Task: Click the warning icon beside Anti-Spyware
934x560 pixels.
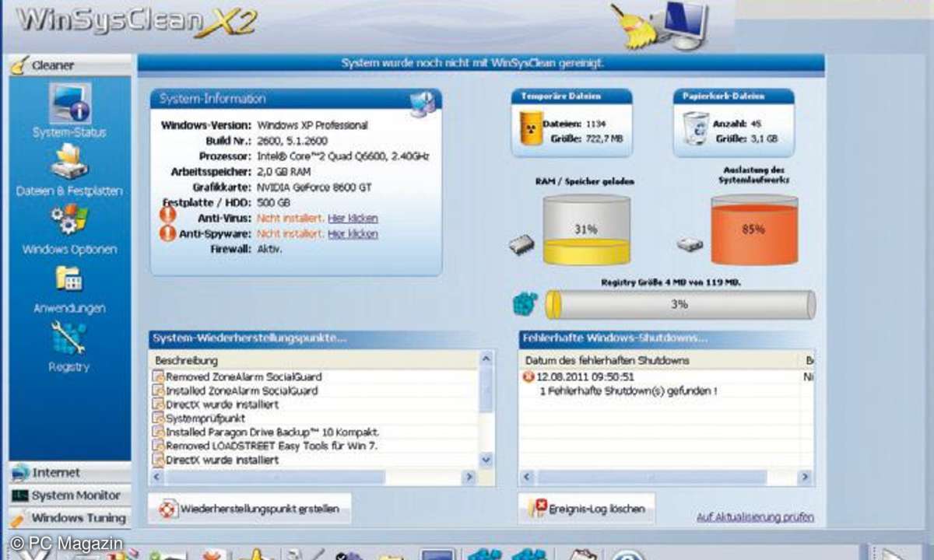Action: point(167,233)
